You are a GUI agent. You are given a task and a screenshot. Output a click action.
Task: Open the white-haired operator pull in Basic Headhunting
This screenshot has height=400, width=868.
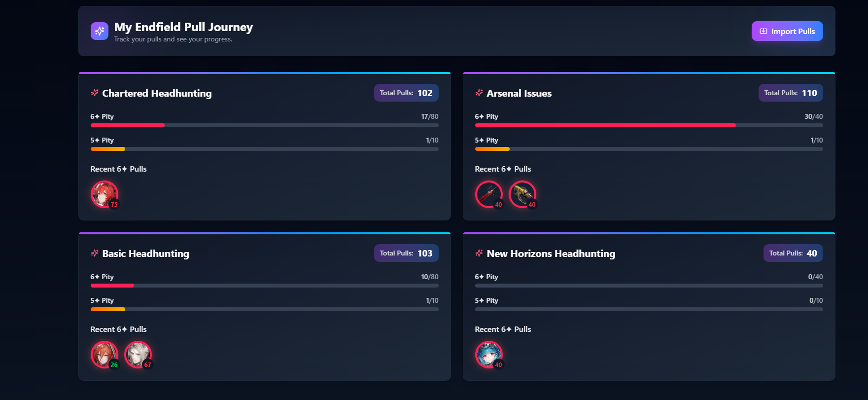138,355
